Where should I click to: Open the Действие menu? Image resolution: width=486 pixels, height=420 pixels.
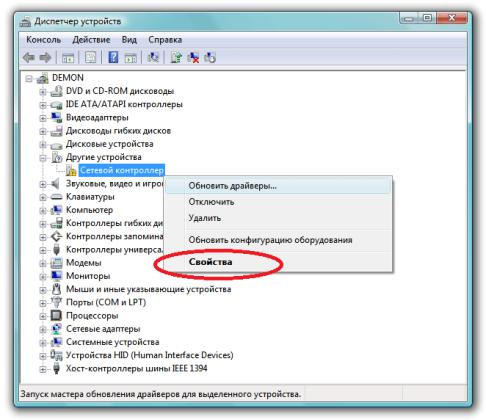(91, 40)
